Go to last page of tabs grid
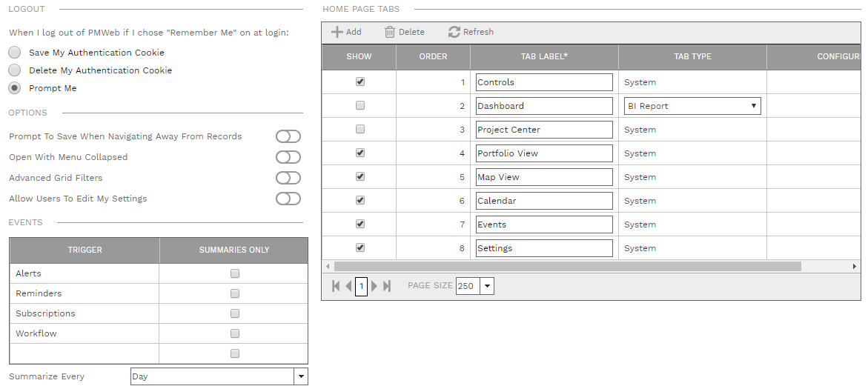868x389 pixels. 387,286
